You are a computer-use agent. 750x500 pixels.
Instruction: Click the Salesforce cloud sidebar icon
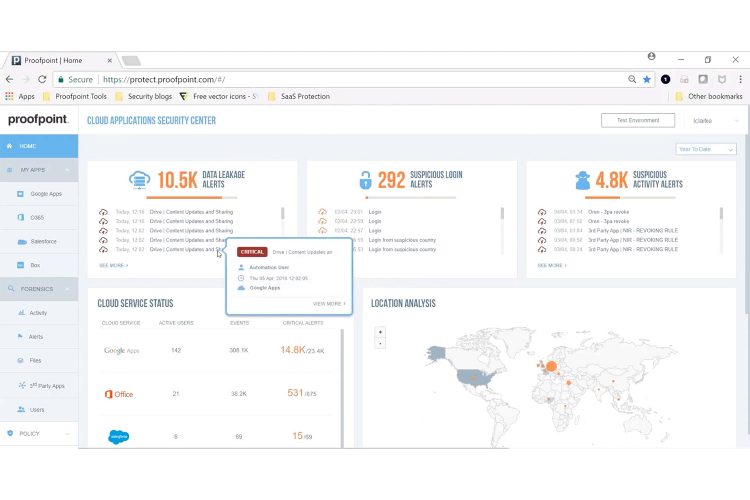[x=22, y=242]
